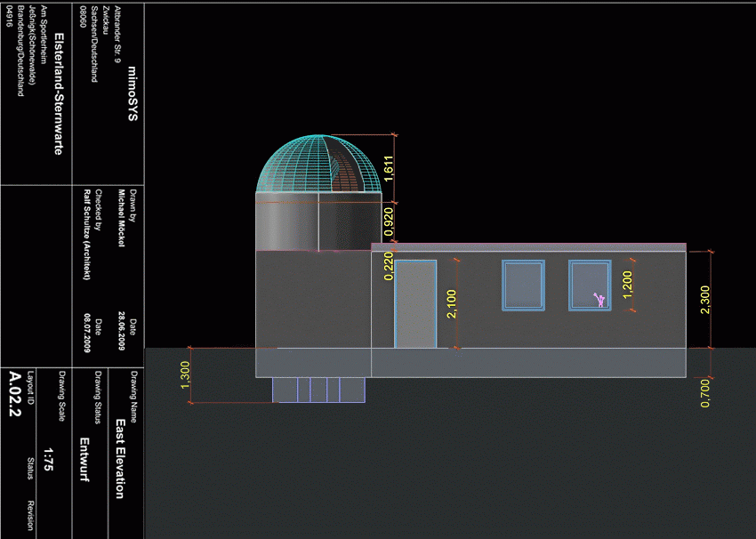This screenshot has height=539, width=756.
Task: Click the 0,700 foundation dimension text
Action: point(705,392)
